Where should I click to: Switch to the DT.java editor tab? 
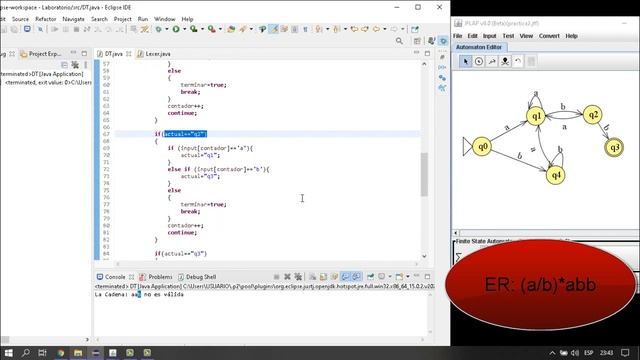(113, 54)
